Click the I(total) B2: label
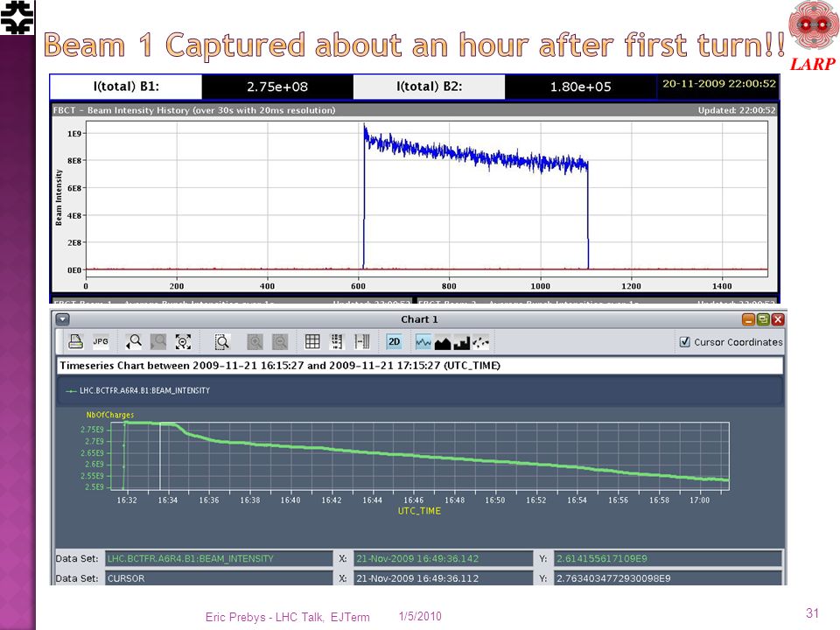Image resolution: width=840 pixels, height=630 pixels. 429,87
